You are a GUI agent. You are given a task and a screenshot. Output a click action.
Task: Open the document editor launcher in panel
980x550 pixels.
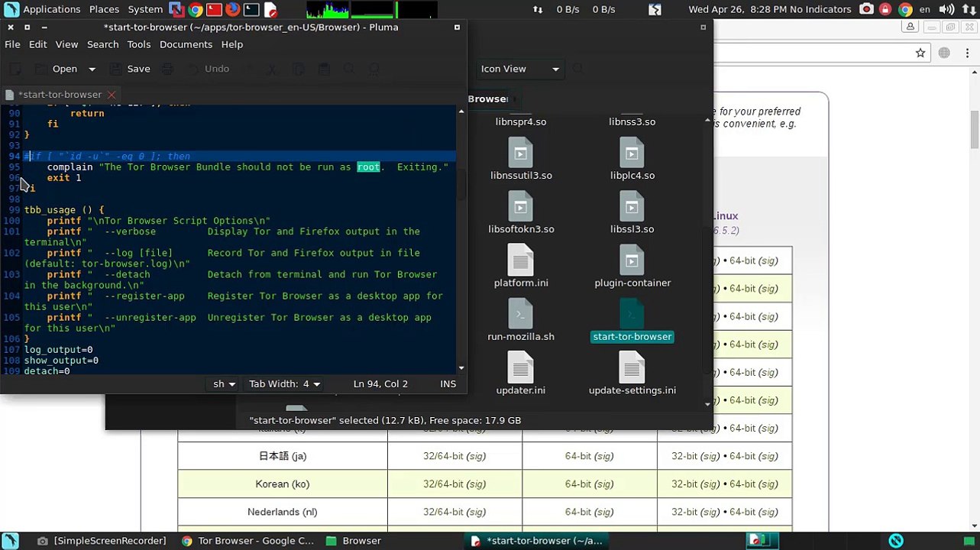tap(270, 9)
